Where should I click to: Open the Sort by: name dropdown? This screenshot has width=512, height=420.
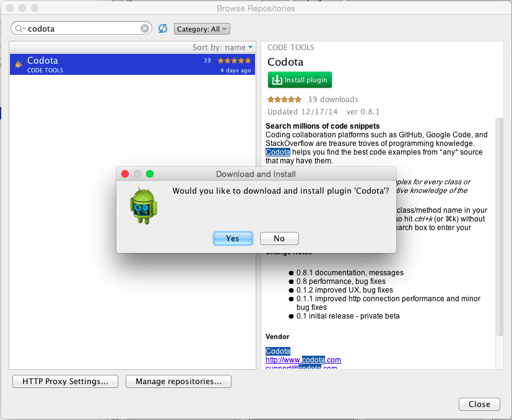coord(222,47)
